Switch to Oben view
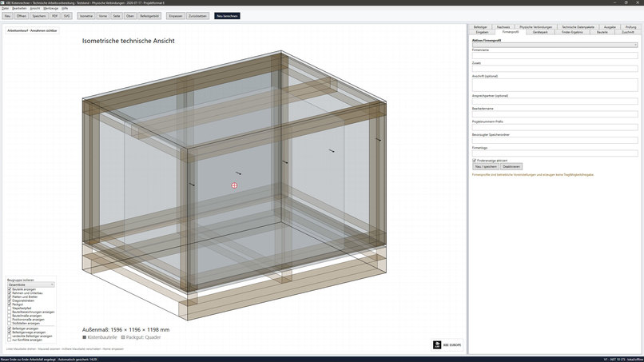 tap(130, 16)
